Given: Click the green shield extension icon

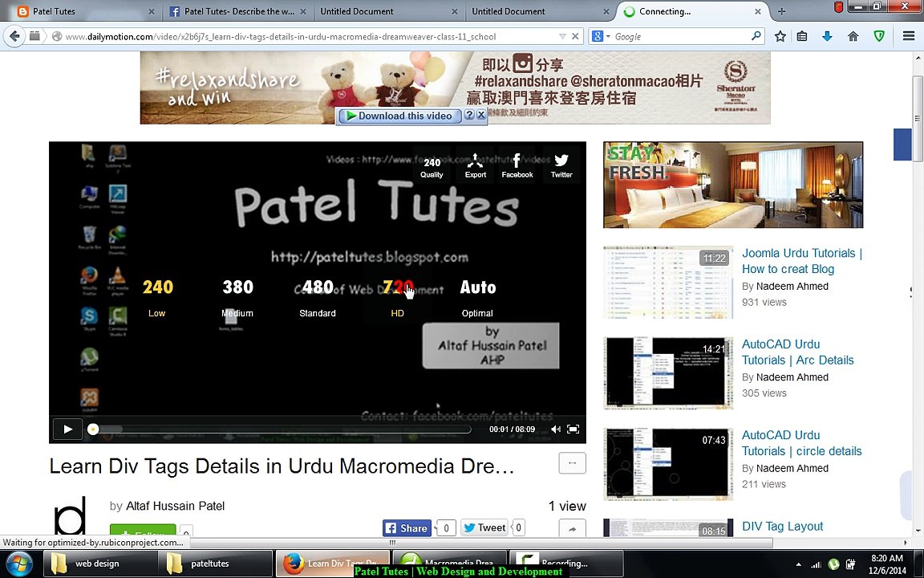Looking at the screenshot, I should [879, 37].
